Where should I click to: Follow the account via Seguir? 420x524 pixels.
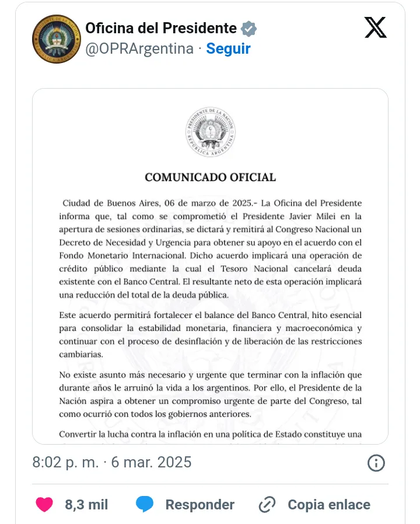[x=228, y=48]
